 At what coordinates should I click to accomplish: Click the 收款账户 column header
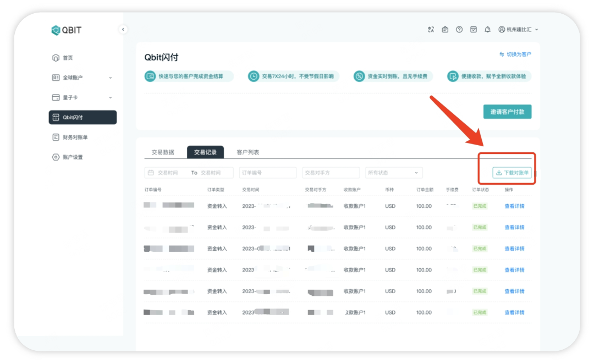coord(352,190)
